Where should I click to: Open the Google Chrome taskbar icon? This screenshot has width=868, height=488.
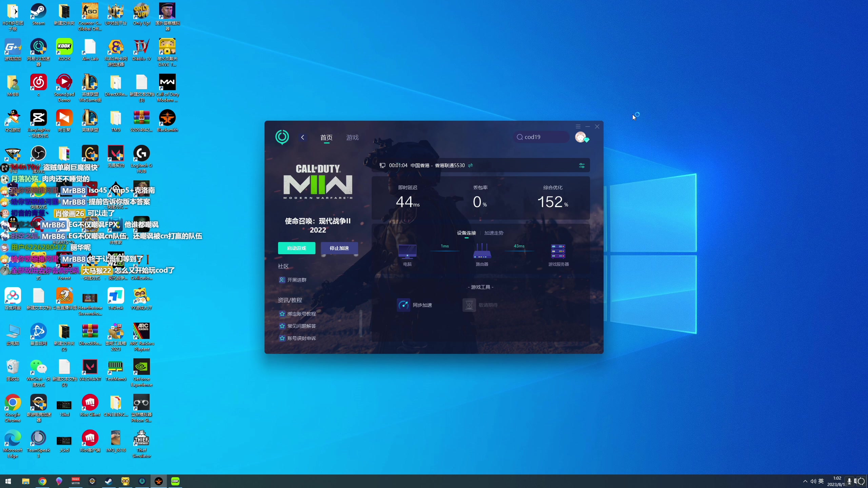tap(42, 481)
